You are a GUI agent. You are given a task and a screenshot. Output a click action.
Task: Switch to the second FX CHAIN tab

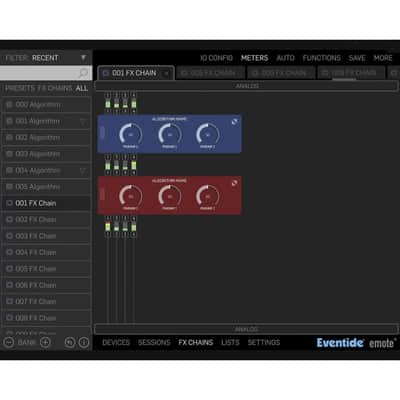(x=212, y=73)
